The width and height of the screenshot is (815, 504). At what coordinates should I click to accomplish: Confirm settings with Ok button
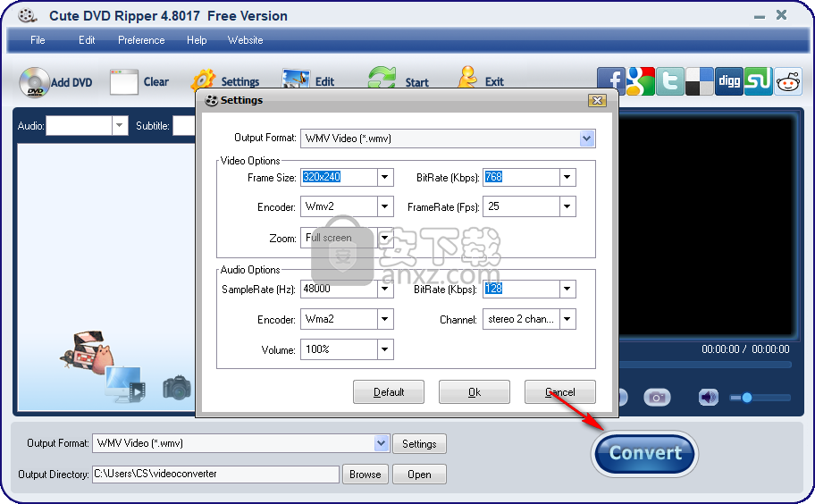point(475,391)
